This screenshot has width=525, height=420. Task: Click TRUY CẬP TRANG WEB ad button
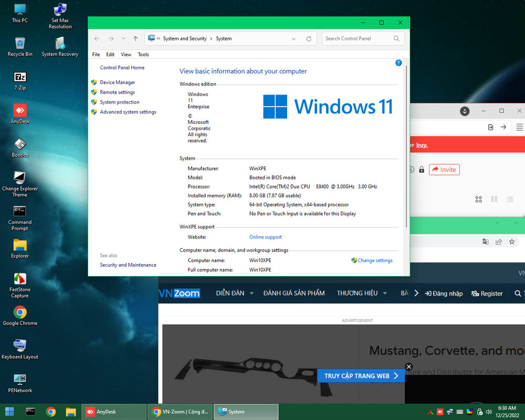pyautogui.click(x=361, y=376)
